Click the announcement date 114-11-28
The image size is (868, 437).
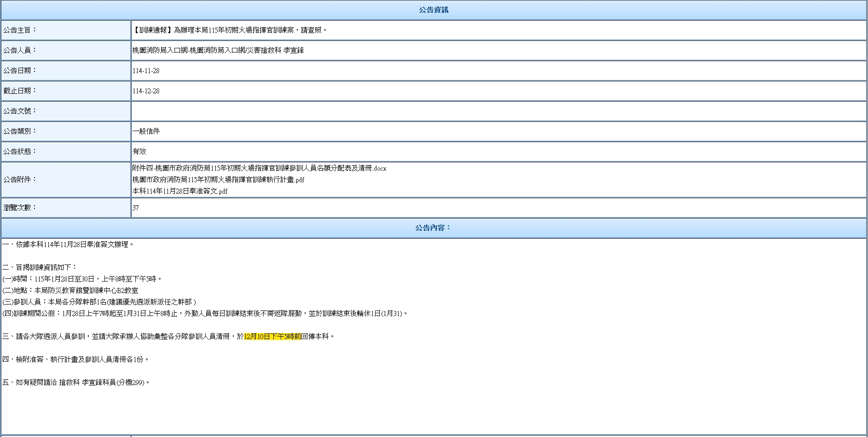point(146,71)
